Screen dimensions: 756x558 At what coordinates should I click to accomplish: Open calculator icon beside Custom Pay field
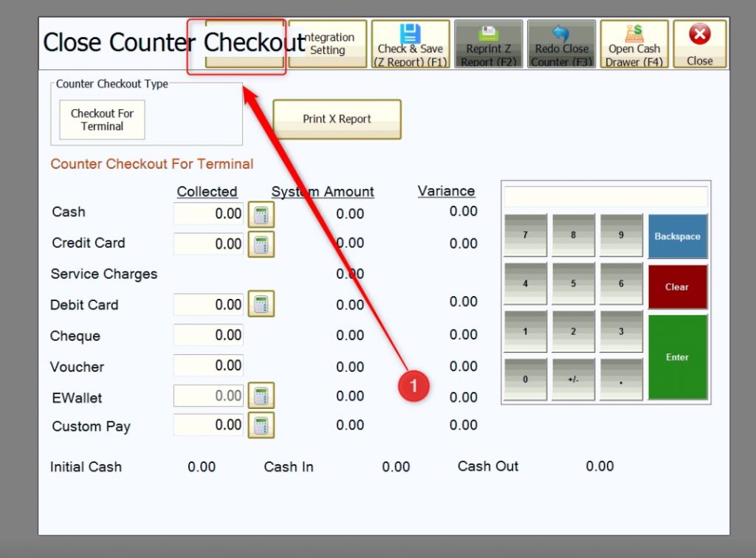point(261,425)
